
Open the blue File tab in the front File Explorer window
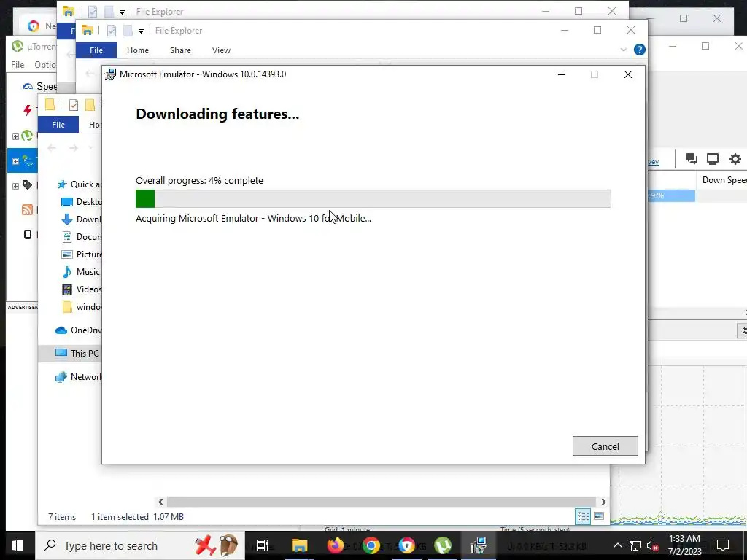point(58,124)
